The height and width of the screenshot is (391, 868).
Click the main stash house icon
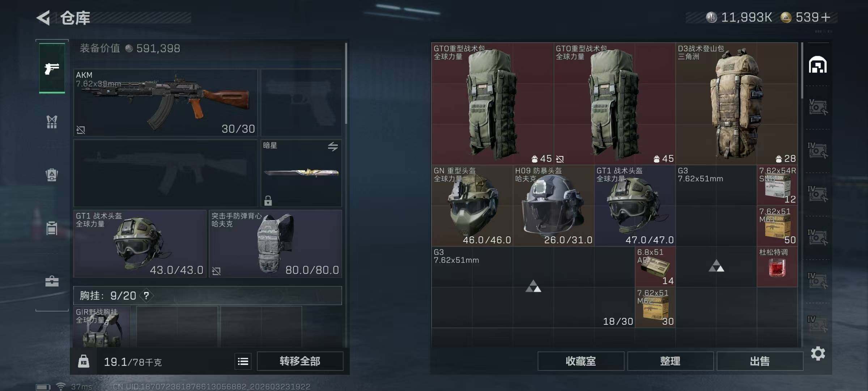coord(818,65)
